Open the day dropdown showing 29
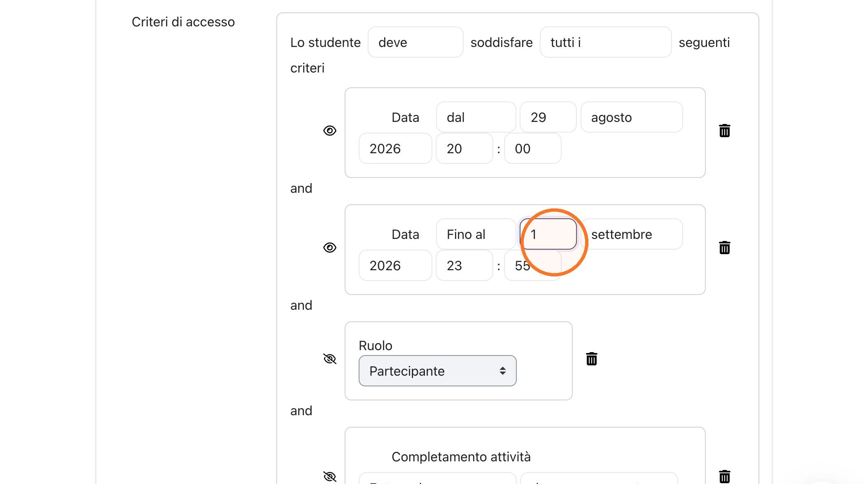Screen dimensions: 868x484 coord(548,117)
